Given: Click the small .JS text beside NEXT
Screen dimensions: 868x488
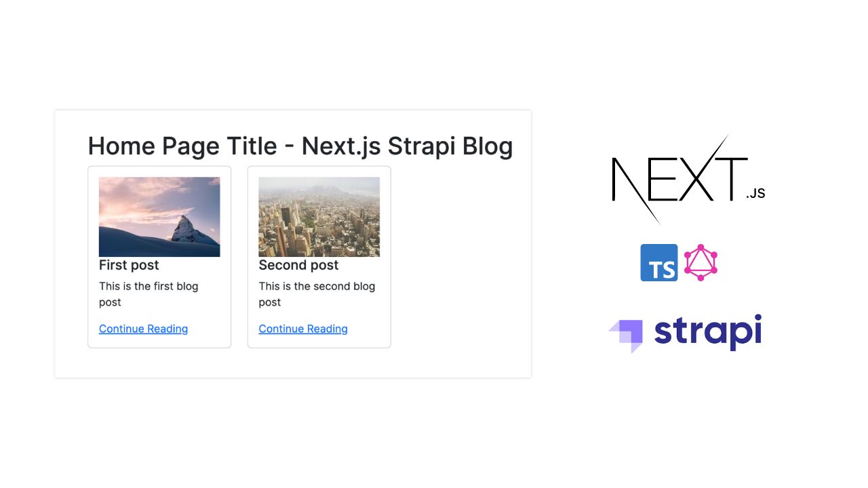Looking at the screenshot, I should [755, 194].
